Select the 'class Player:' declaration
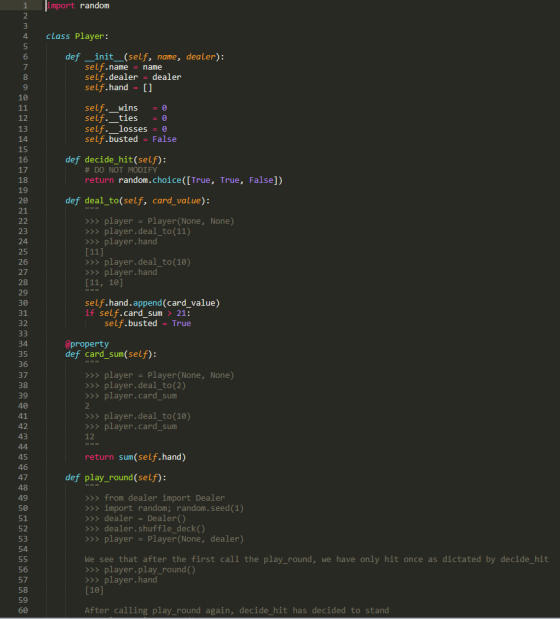The image size is (560, 619). pos(77,36)
